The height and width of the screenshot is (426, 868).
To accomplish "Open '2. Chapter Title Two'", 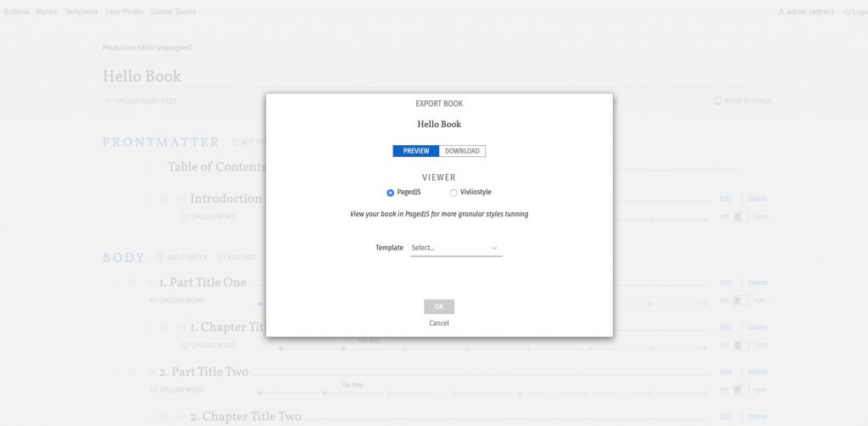I will pos(246,417).
